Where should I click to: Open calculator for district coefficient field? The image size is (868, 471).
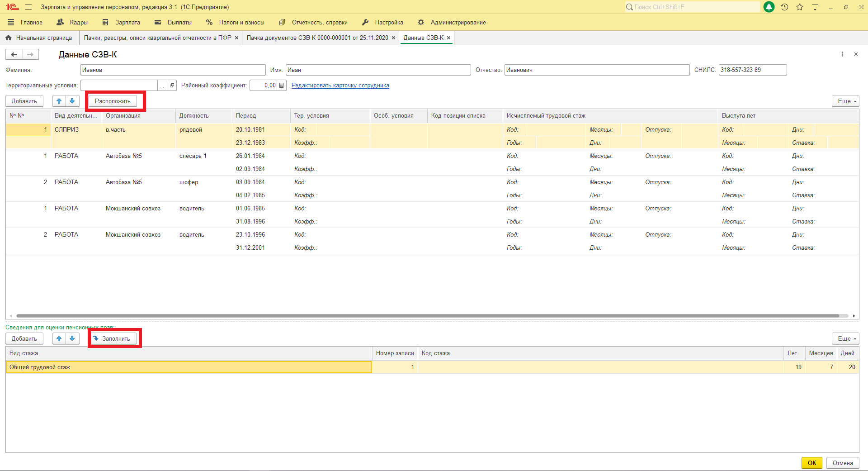282,85
